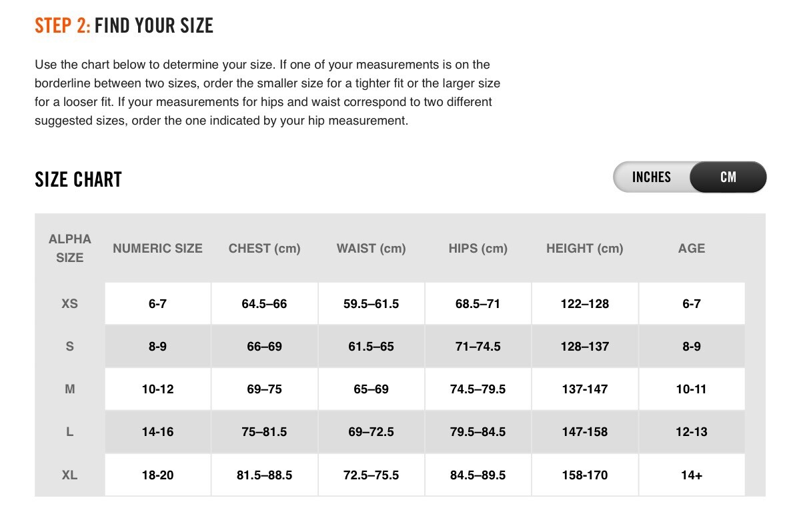Click height cell 122–128
785x532 pixels.
point(584,303)
